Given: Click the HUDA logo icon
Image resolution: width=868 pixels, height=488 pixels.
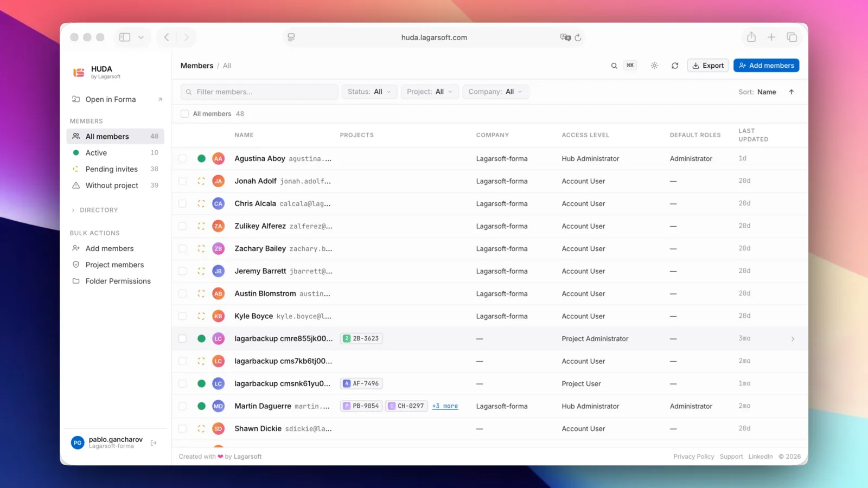Looking at the screenshot, I should coord(79,72).
